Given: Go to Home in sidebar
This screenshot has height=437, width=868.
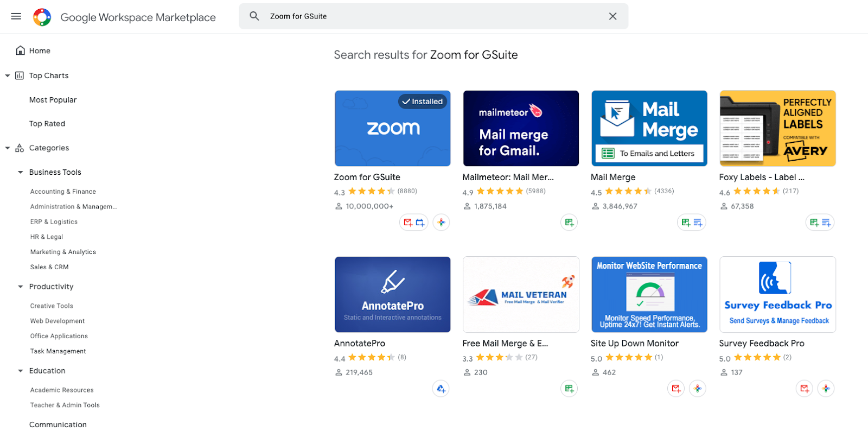Looking at the screenshot, I should click(40, 50).
